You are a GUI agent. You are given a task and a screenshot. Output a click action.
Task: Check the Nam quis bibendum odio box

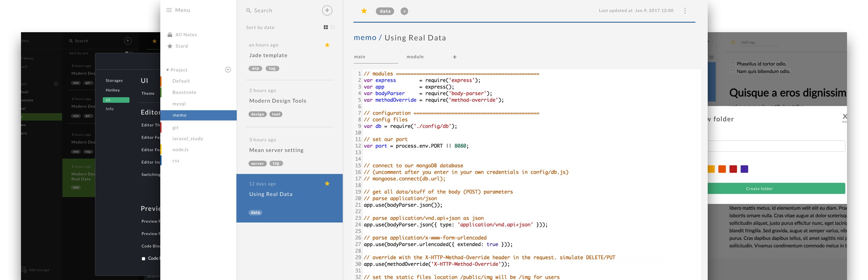pyautogui.click(x=732, y=72)
